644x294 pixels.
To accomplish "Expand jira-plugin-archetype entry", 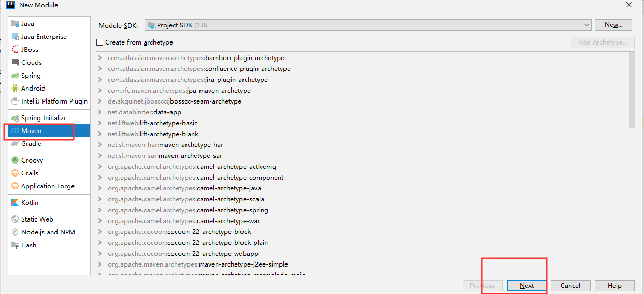I will pos(100,80).
